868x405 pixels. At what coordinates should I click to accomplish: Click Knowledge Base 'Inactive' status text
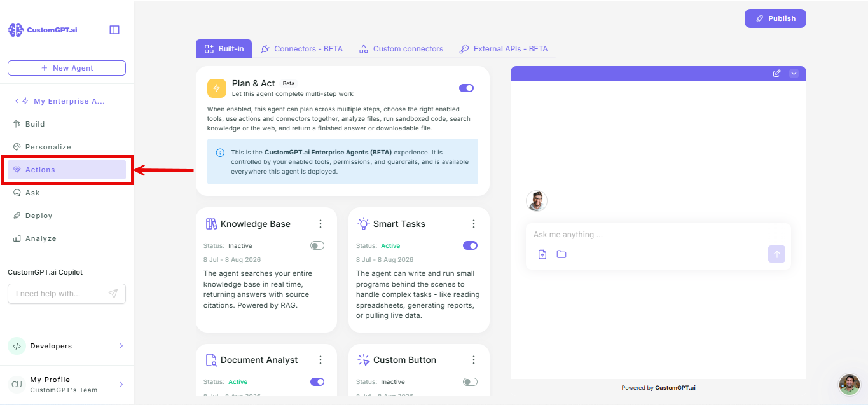coord(240,246)
